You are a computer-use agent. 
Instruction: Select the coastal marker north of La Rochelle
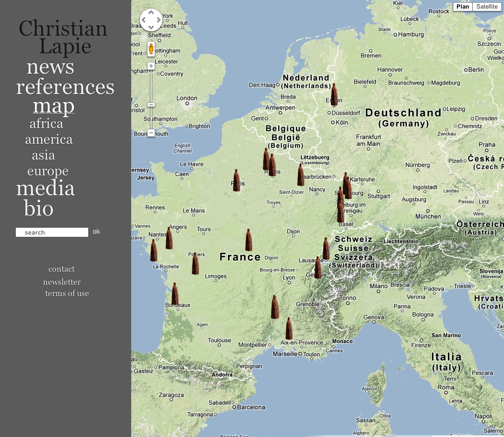coord(154,250)
